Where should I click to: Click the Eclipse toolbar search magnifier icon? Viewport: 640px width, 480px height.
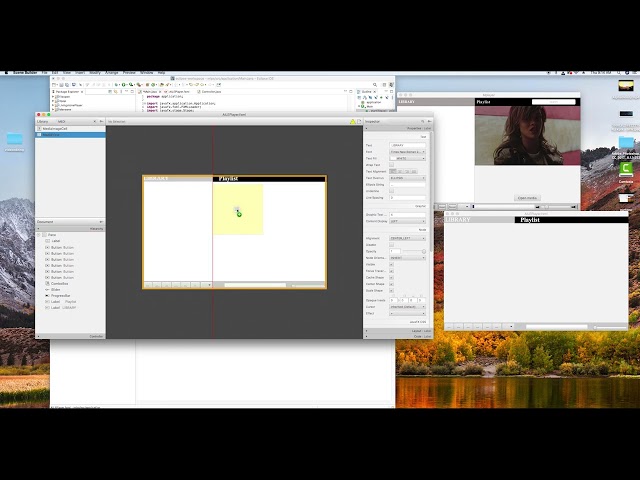(x=375, y=85)
